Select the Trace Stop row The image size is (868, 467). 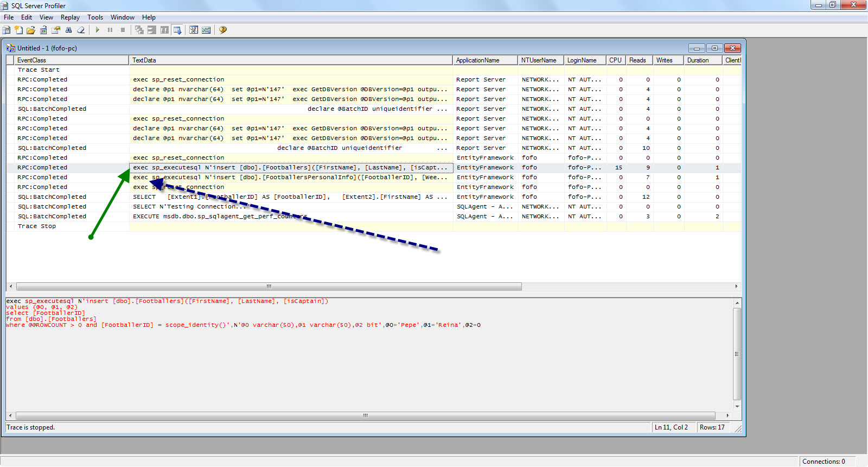point(374,226)
